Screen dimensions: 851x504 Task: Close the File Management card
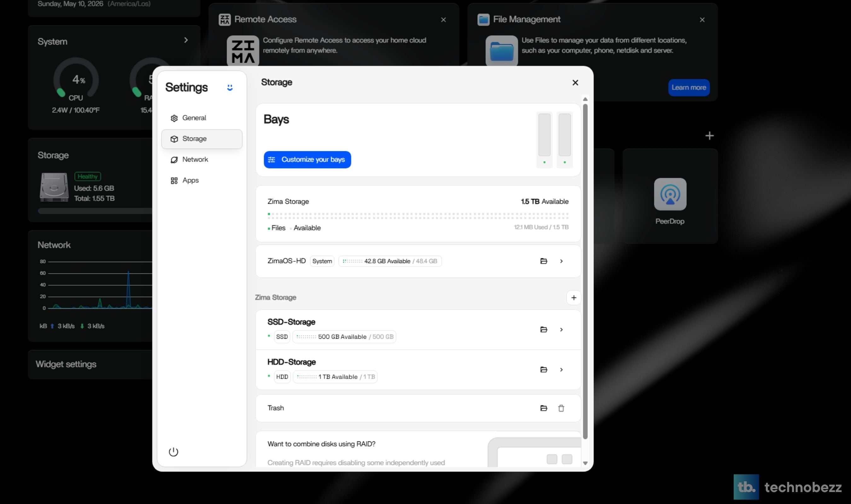tap(702, 20)
